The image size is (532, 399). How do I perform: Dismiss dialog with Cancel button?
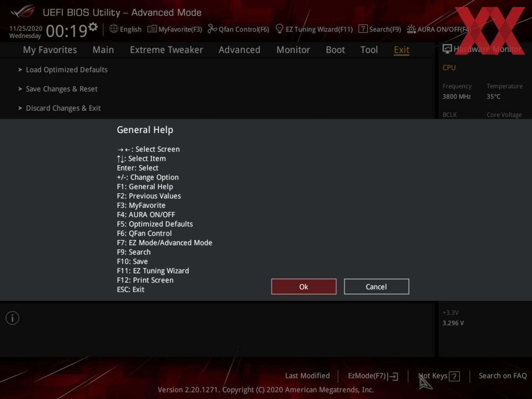[x=376, y=287]
